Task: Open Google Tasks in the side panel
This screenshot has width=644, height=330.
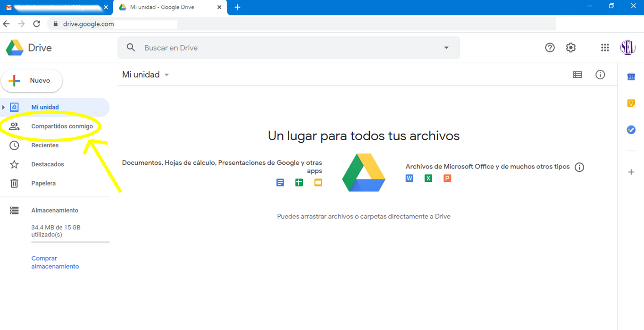Action: pyautogui.click(x=631, y=129)
